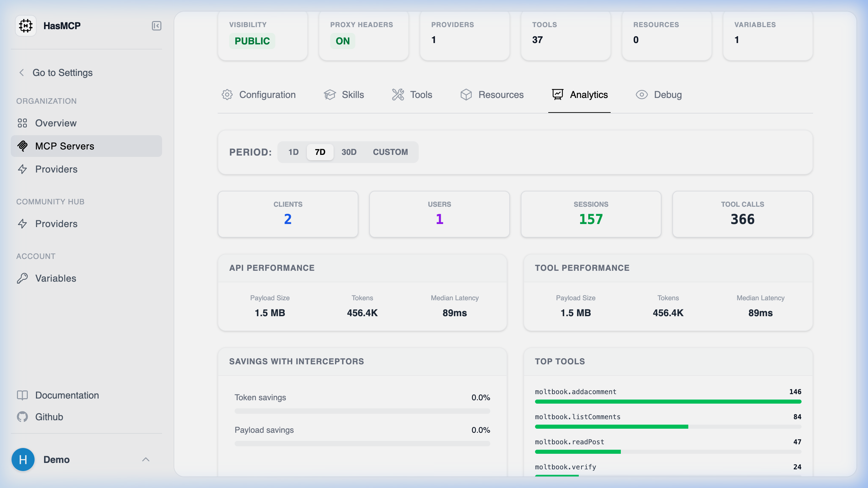This screenshot has width=868, height=488.
Task: Open Variables under Account
Action: pos(56,278)
